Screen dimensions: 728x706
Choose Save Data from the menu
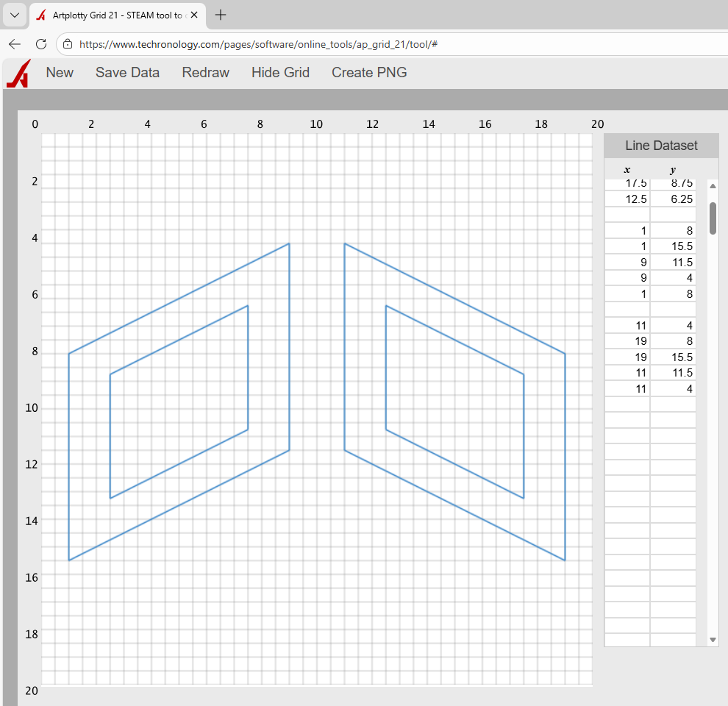(x=127, y=72)
